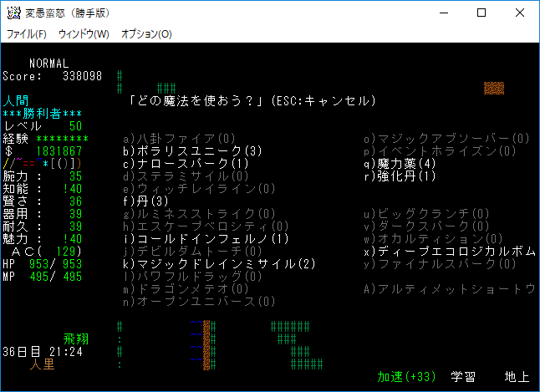The height and width of the screenshot is (392, 540).
Task: Click the 学習 status label
Action: pos(464,377)
